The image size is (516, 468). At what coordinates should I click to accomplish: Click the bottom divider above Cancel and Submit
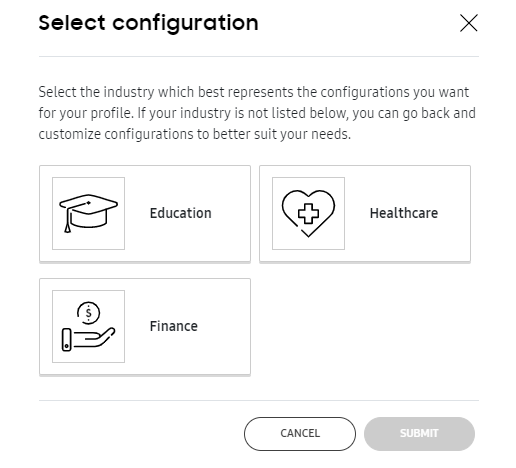pyautogui.click(x=259, y=400)
